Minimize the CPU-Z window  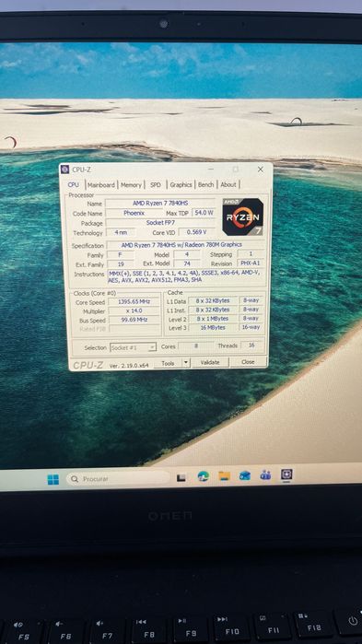[211, 170]
